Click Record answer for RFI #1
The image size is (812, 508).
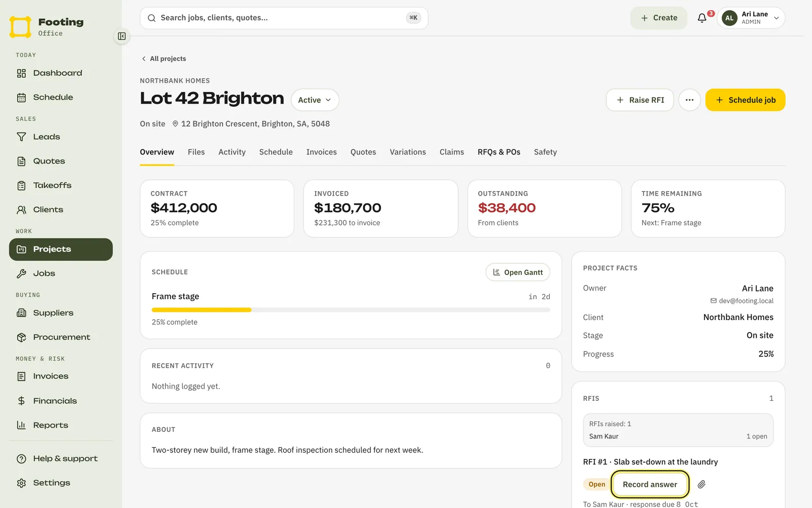pyautogui.click(x=650, y=485)
